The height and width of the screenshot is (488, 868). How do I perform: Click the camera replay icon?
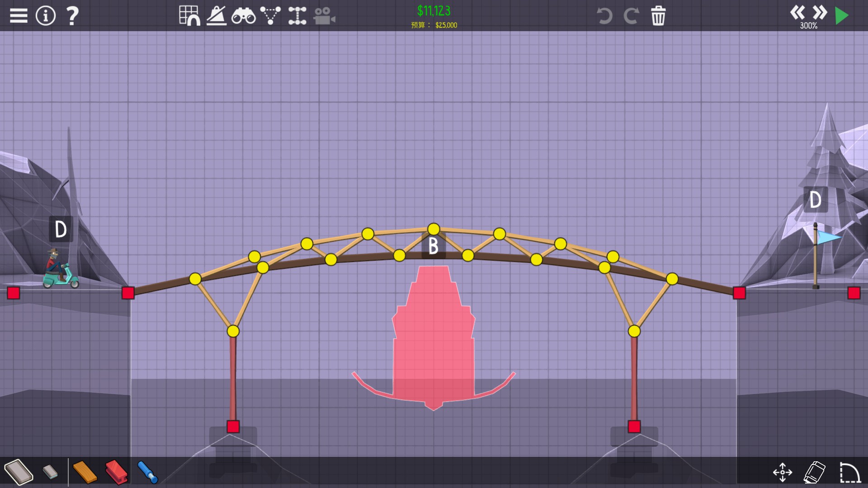pos(324,16)
